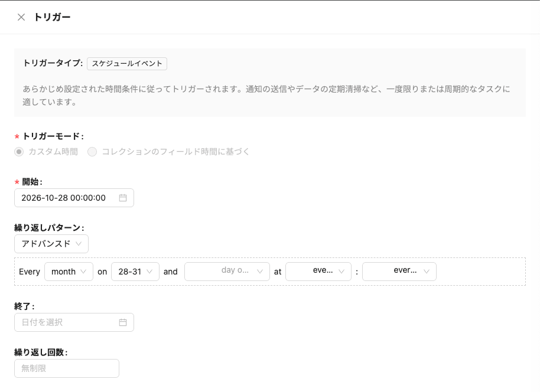Open the month period dropdown
The width and height of the screenshot is (540, 392).
pos(69,272)
